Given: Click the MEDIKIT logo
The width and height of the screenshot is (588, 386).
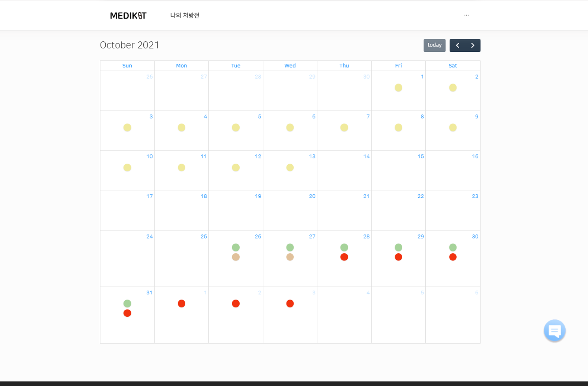Looking at the screenshot, I should [128, 16].
